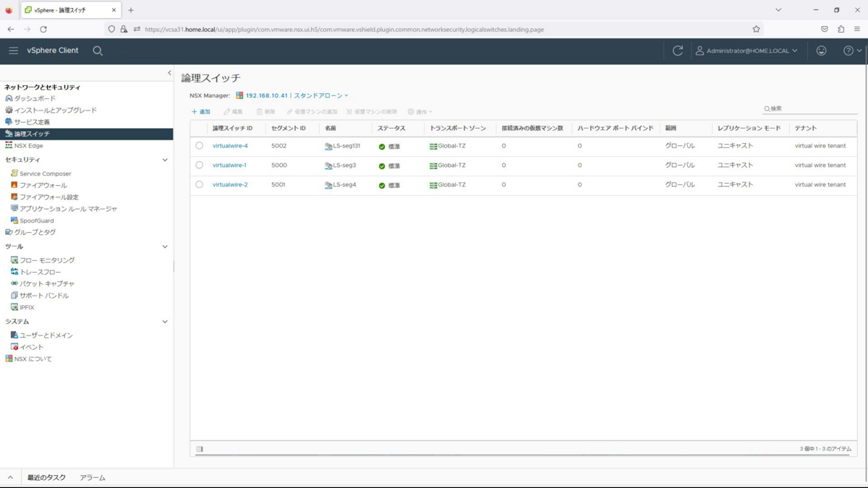
Task: Open the column picker icon below the table
Action: pos(200,449)
